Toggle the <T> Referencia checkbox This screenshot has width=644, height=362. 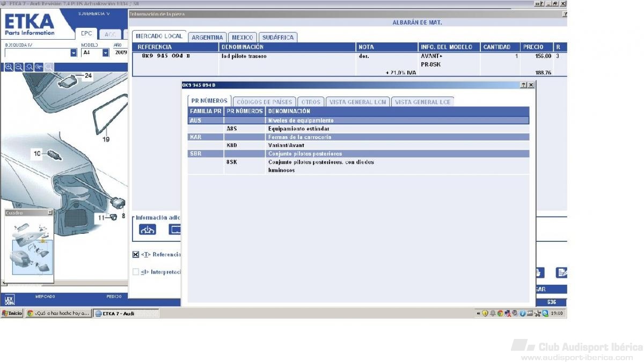pos(136,255)
